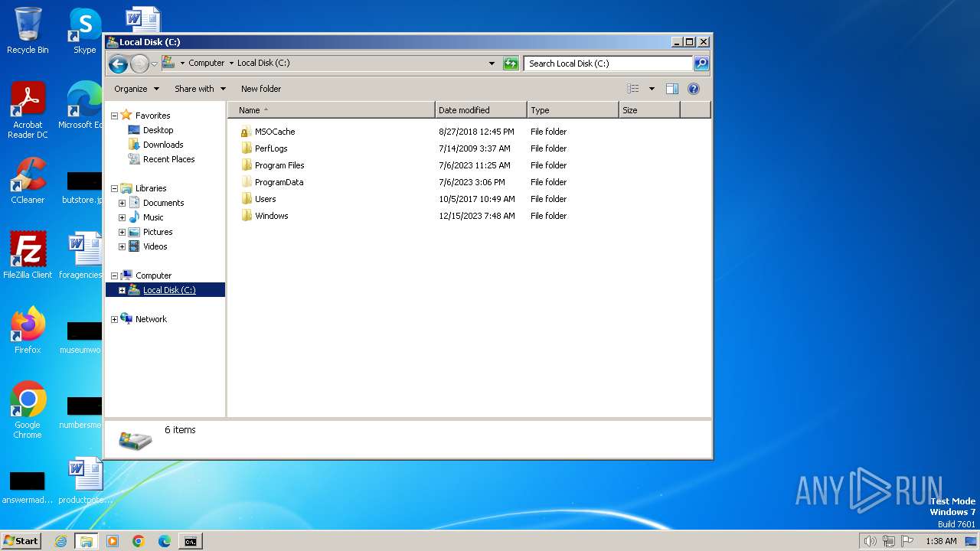Open recent pages dropdown next to Forward arrow

154,64
